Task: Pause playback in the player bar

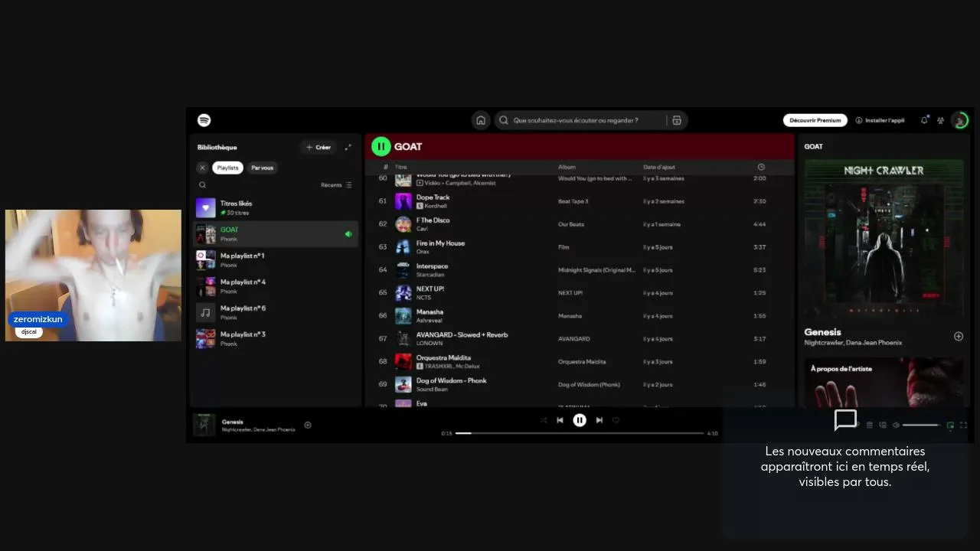Action: point(580,420)
